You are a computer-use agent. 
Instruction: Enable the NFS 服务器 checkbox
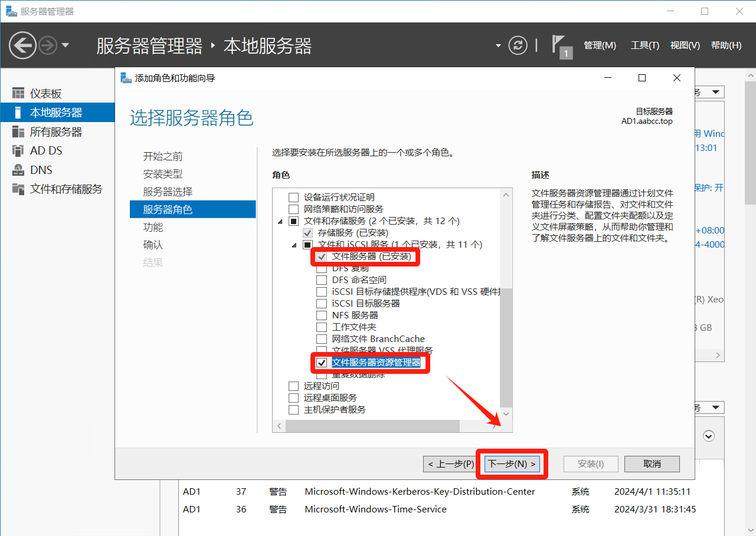(322, 315)
